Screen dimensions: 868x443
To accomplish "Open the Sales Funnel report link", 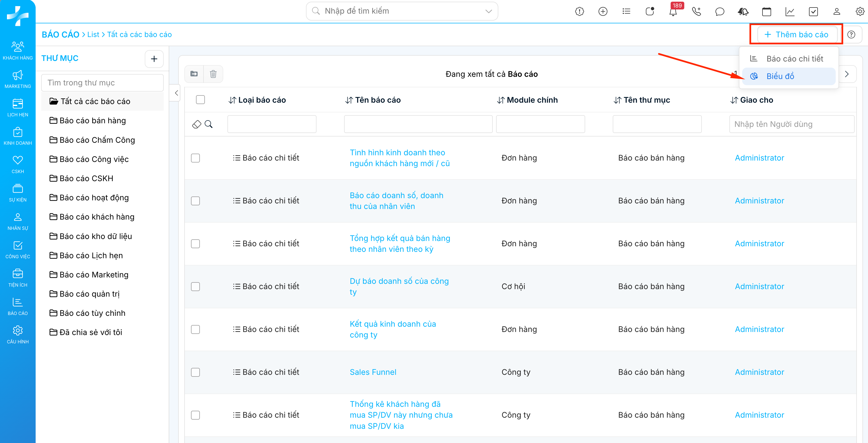I will point(373,372).
